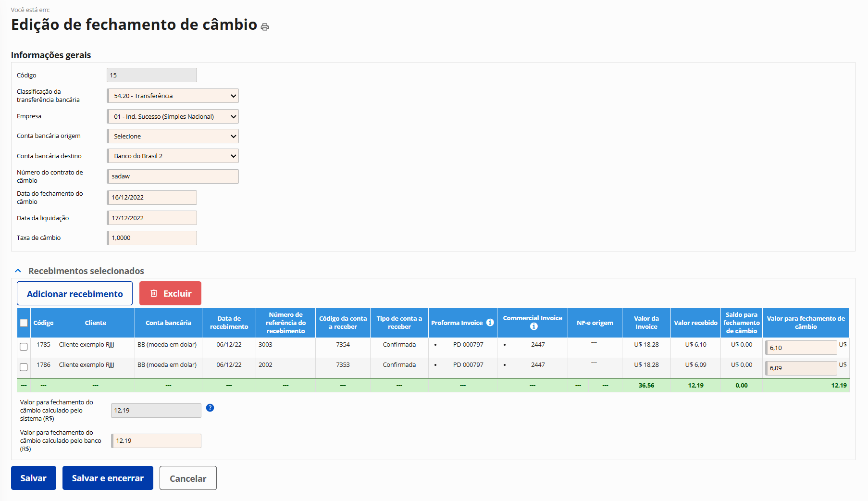The image size is (868, 501).
Task: Toggle the select-all checkbox in table header
Action: pyautogui.click(x=24, y=323)
